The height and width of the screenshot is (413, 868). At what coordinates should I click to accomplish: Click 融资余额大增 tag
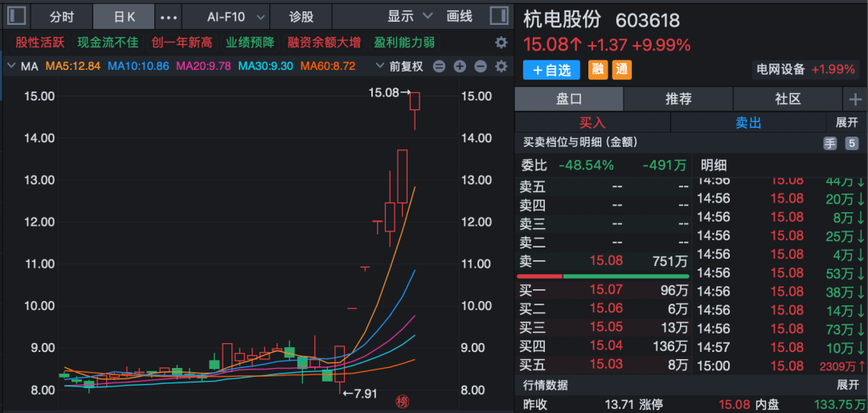tap(324, 43)
